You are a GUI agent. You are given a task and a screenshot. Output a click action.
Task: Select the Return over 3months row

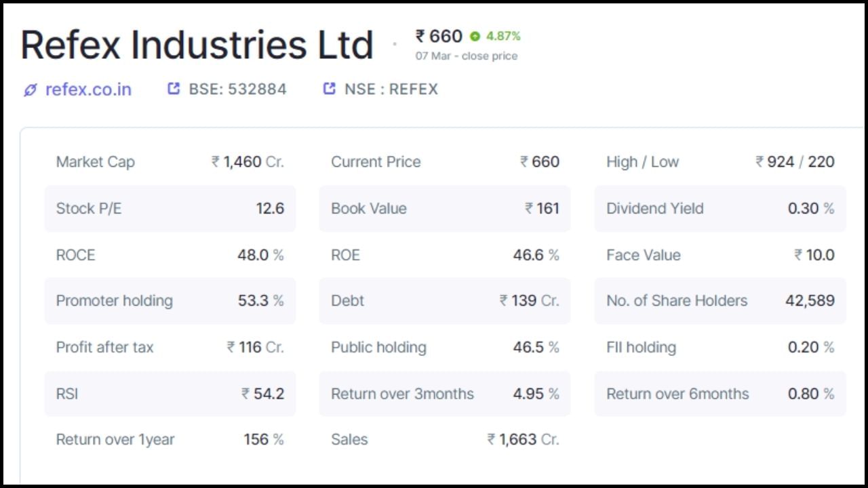(444, 394)
